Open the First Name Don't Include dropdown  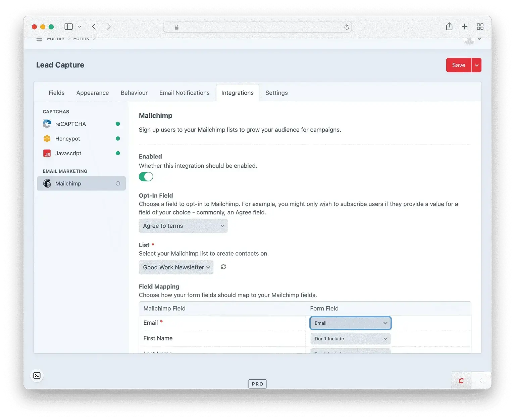[x=350, y=338]
